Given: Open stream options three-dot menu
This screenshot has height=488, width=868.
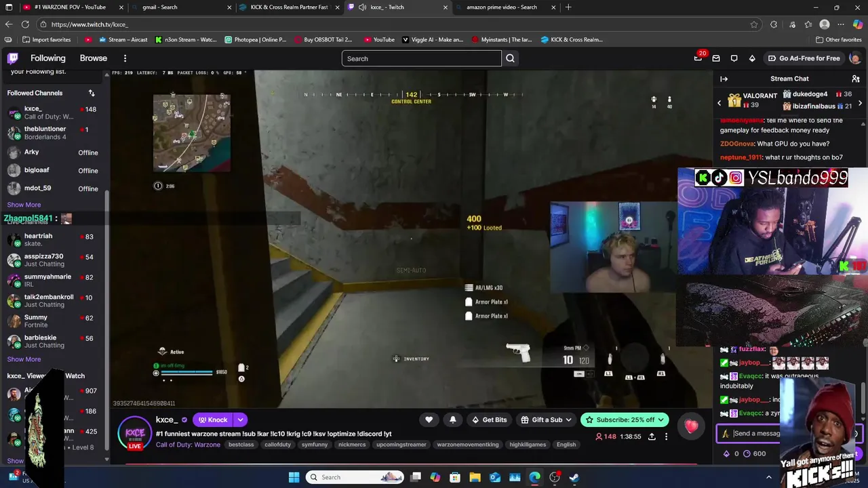Looking at the screenshot, I should point(666,436).
